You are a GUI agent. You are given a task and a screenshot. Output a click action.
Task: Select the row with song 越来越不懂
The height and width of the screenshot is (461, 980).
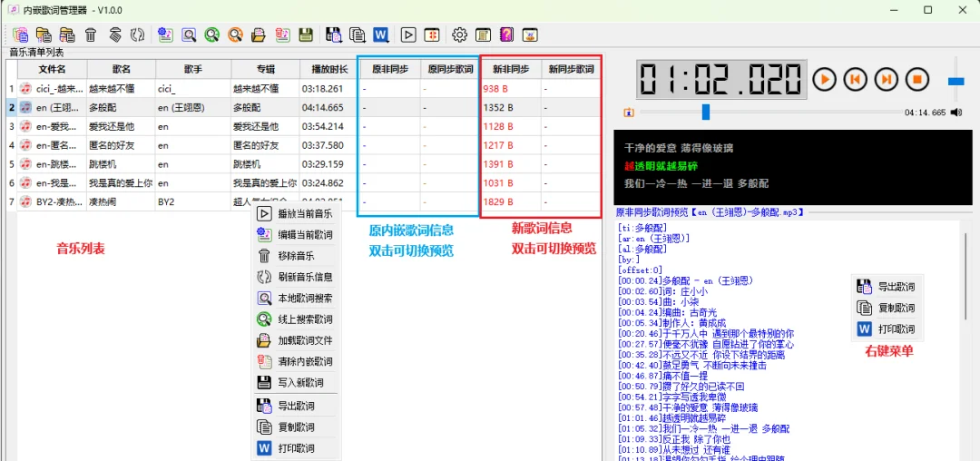tap(304, 89)
